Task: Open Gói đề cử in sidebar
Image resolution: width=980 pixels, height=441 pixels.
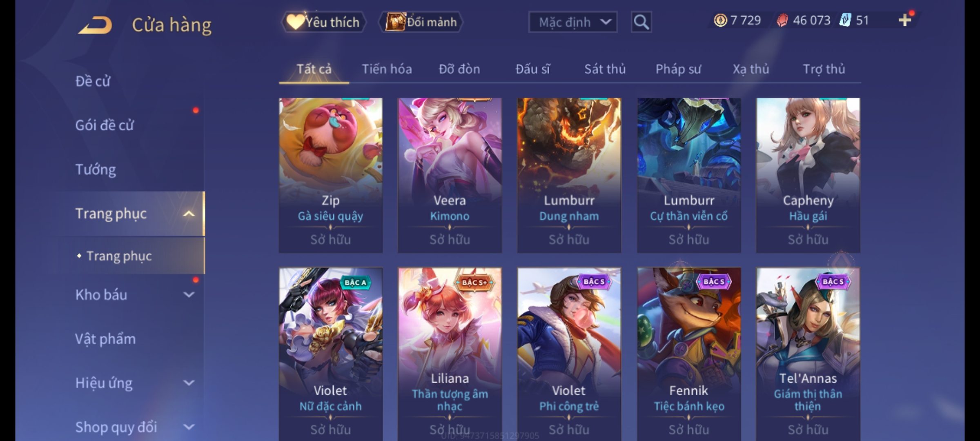Action: 105,125
